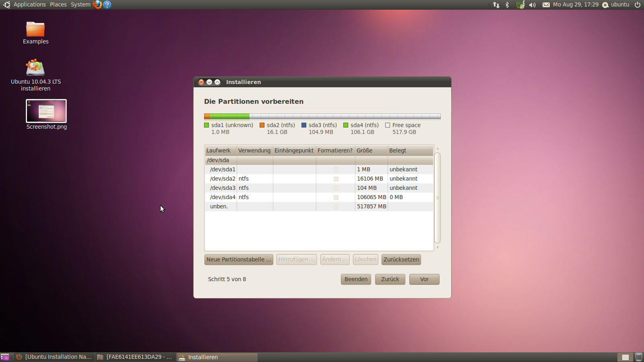Open the Places menu
The width and height of the screenshot is (644, 362).
[x=58, y=4]
